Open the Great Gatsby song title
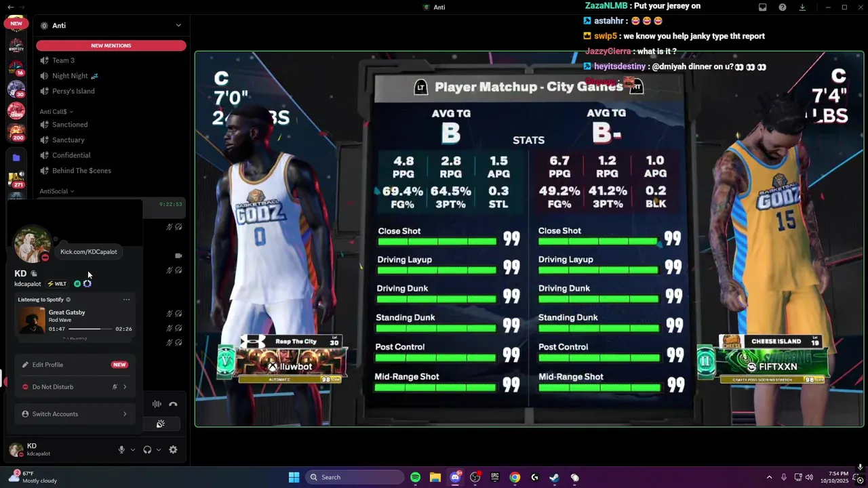868x488 pixels. click(x=66, y=312)
